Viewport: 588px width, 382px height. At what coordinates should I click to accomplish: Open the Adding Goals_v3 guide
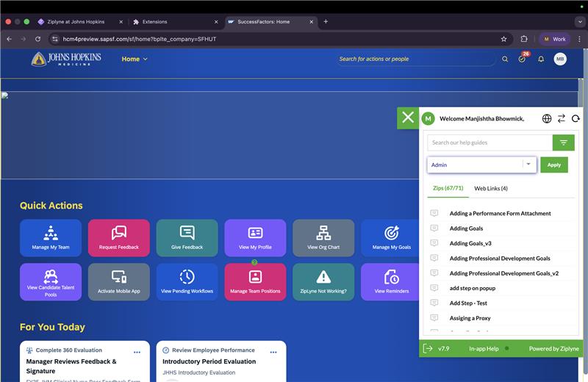click(x=470, y=243)
